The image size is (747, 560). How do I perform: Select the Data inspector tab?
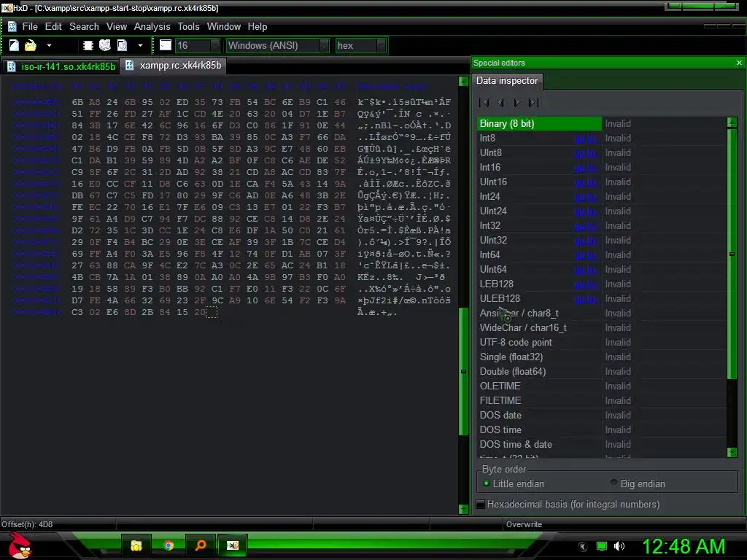(x=507, y=81)
